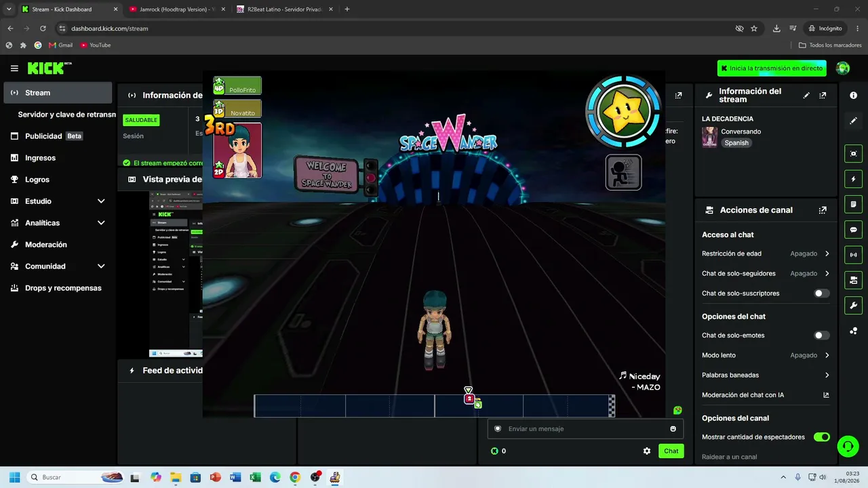
Task: Open Chrome downloads
Action: [x=776, y=28]
